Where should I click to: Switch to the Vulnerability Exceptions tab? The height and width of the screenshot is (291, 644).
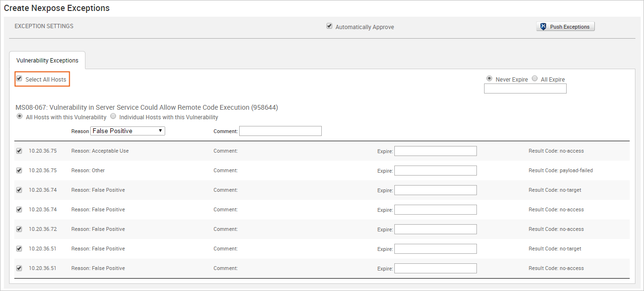47,61
